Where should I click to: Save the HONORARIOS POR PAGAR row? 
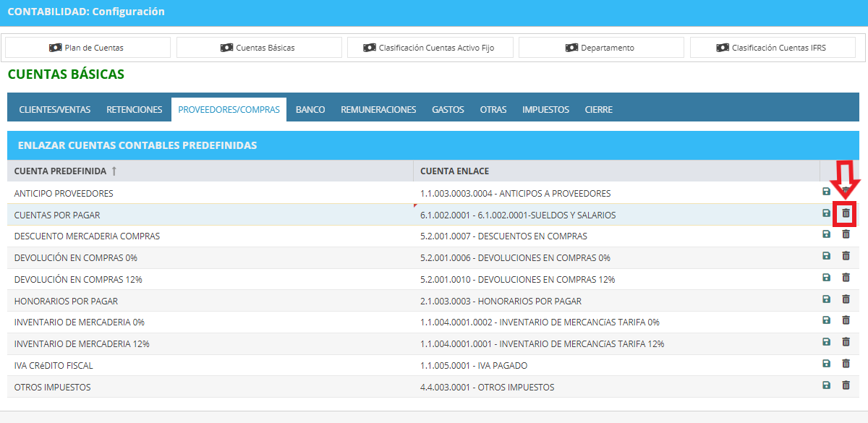[x=827, y=299]
